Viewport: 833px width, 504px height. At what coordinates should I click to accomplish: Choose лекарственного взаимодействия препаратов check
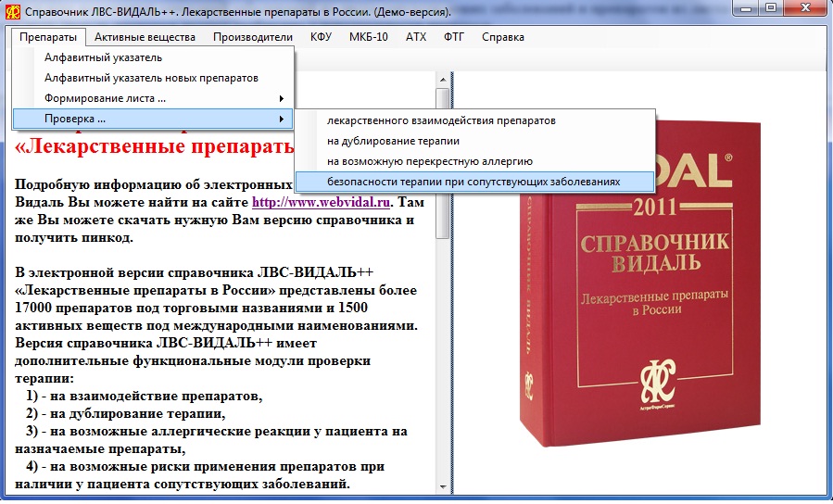pos(475,120)
